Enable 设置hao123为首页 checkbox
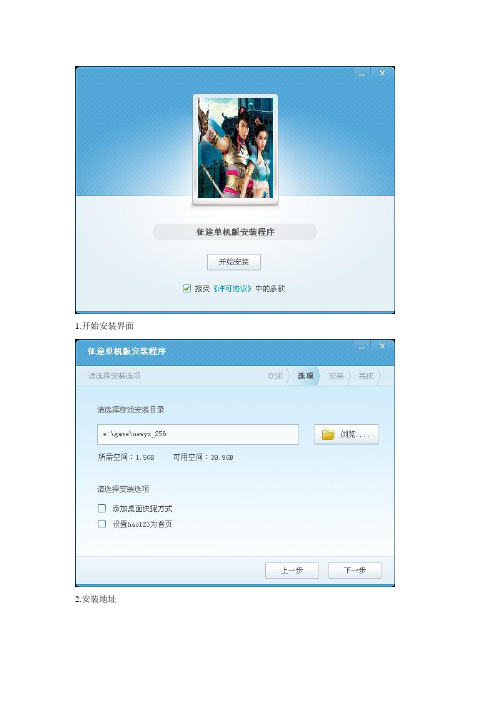Image resolution: width=496 pixels, height=702 pixels. point(102,524)
